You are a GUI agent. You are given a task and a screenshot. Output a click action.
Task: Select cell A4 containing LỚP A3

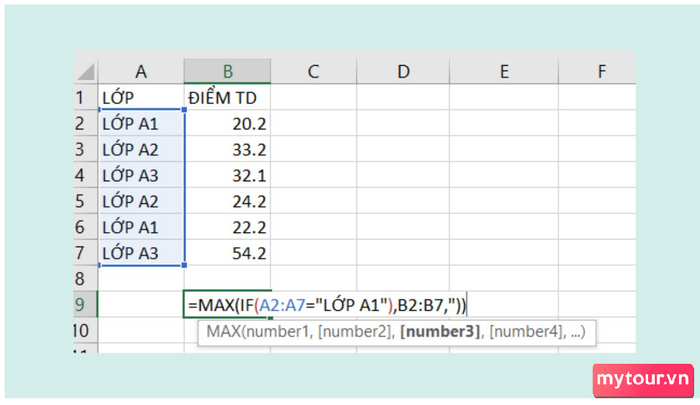(141, 175)
